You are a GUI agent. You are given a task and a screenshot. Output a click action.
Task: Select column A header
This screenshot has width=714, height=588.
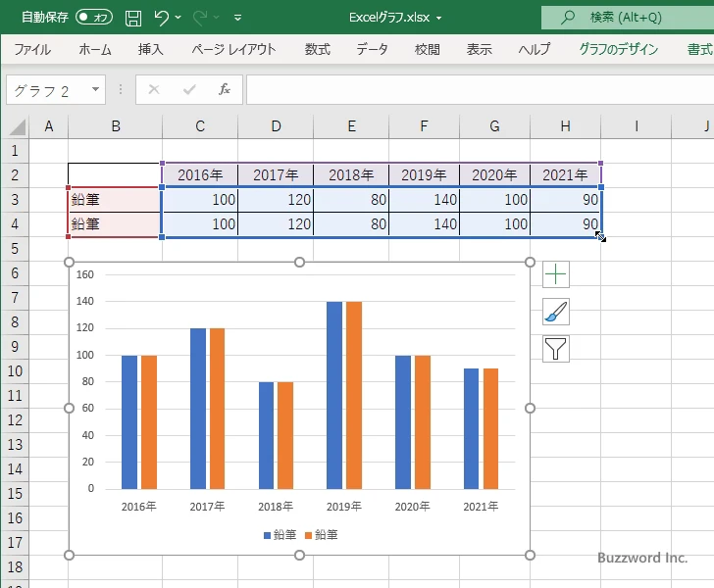click(x=49, y=126)
